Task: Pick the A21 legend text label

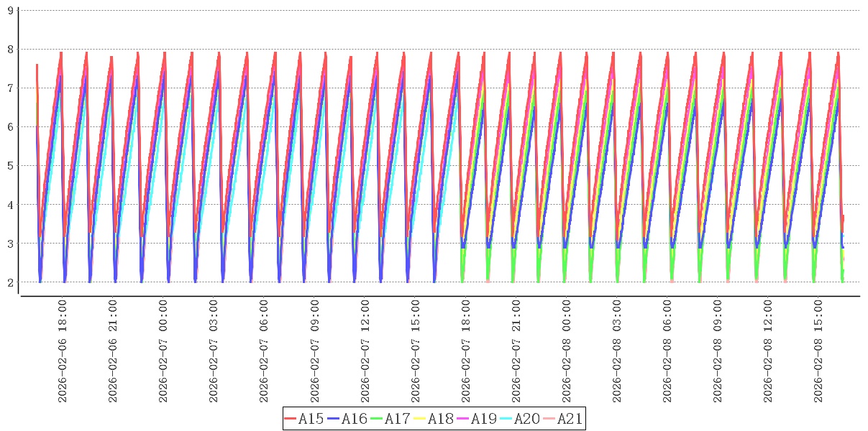Action: pos(570,419)
